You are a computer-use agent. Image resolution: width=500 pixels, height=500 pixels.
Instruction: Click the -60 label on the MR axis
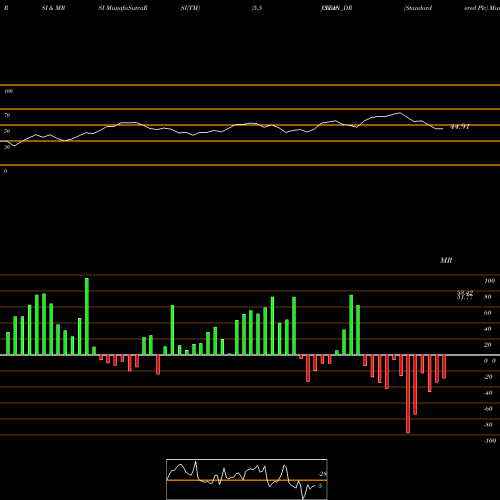[488, 409]
